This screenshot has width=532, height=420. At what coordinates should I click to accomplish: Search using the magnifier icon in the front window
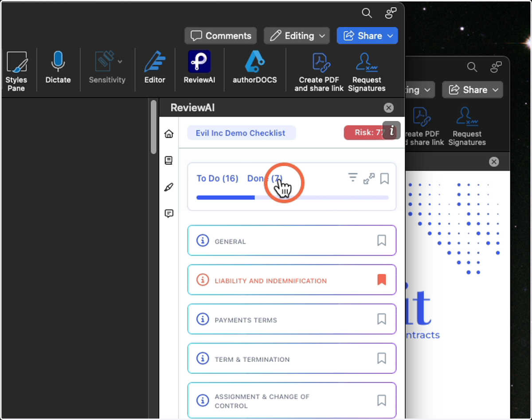(x=367, y=13)
